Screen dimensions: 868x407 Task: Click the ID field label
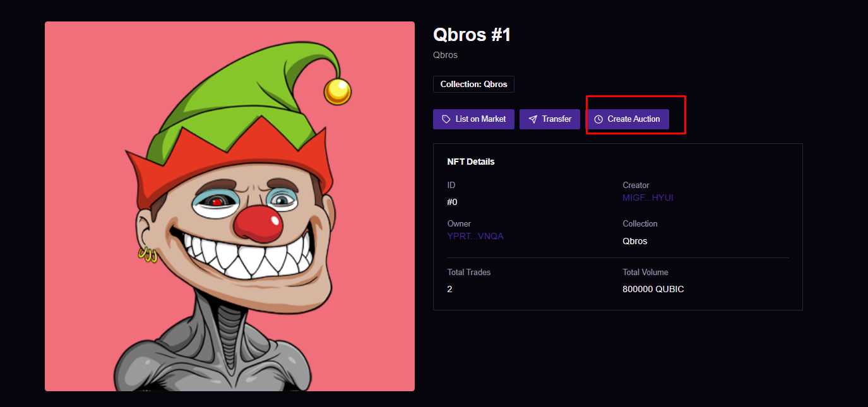451,186
